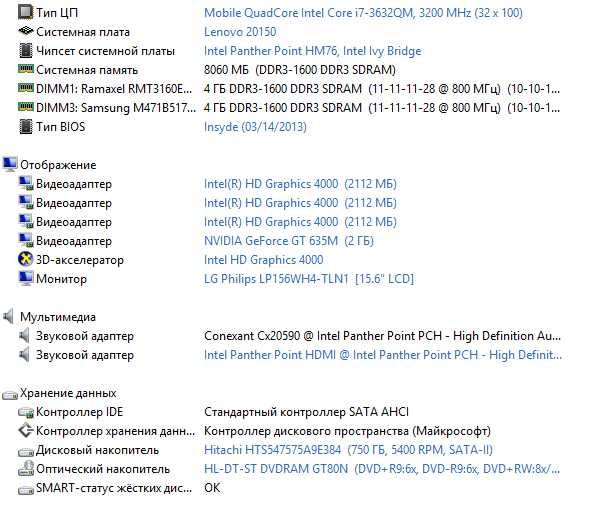Click the Оптический накопитель drive icon

(x=25, y=469)
